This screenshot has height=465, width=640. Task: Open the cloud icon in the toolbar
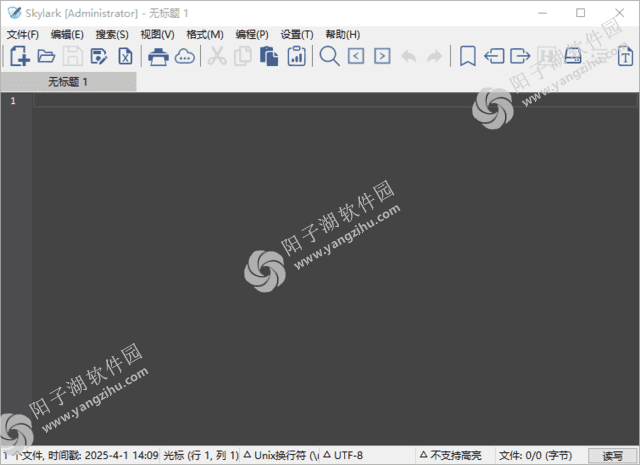(184, 56)
